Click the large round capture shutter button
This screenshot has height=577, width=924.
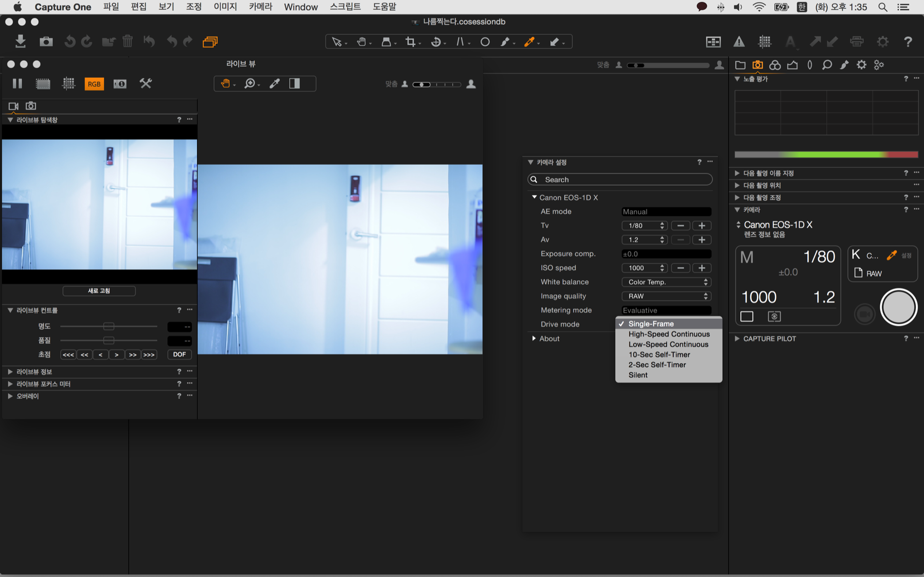coord(898,307)
